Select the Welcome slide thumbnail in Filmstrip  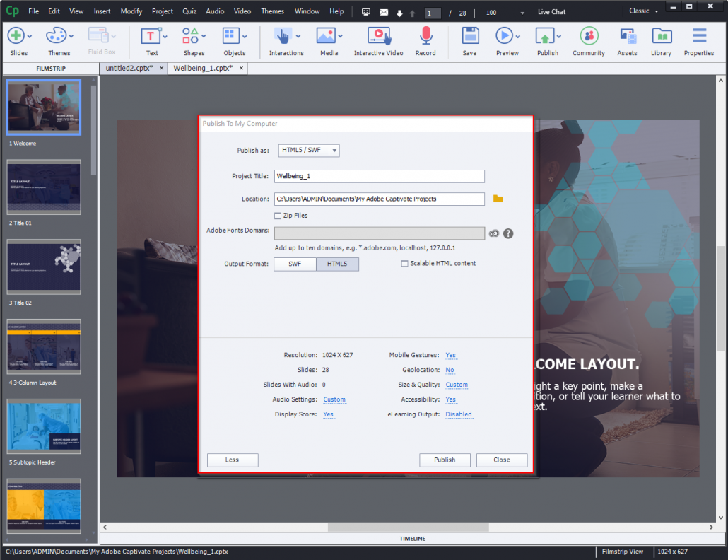[43, 107]
